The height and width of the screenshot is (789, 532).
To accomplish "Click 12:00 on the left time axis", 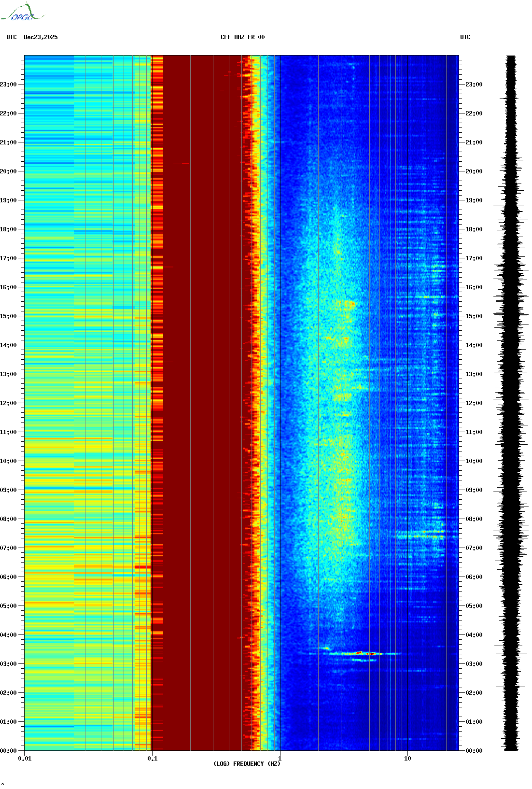I will (8, 403).
